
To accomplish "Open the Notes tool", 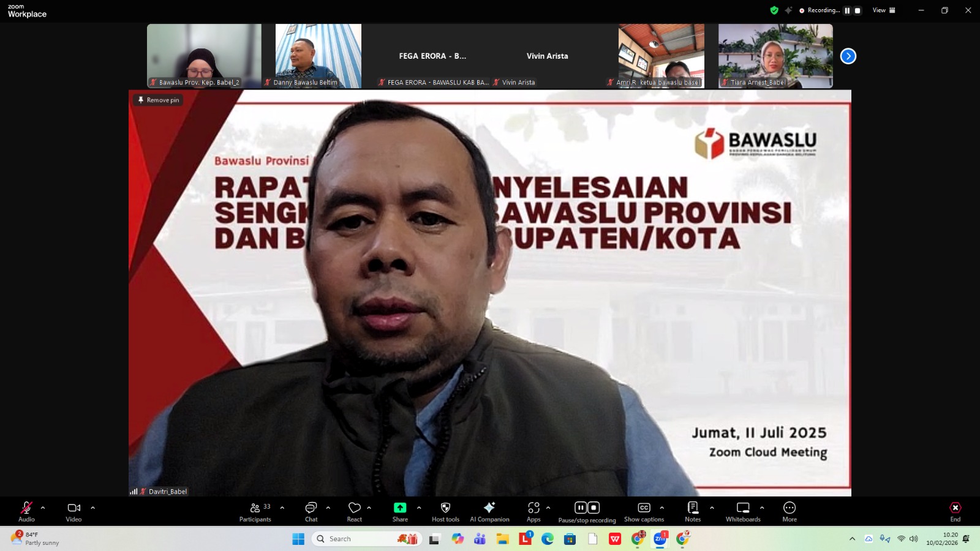I will (x=693, y=512).
